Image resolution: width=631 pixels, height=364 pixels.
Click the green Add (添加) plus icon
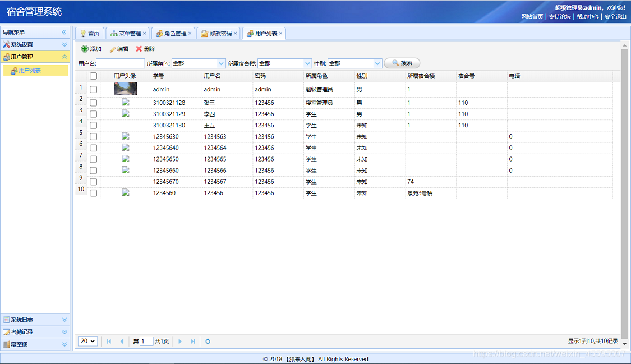point(85,49)
